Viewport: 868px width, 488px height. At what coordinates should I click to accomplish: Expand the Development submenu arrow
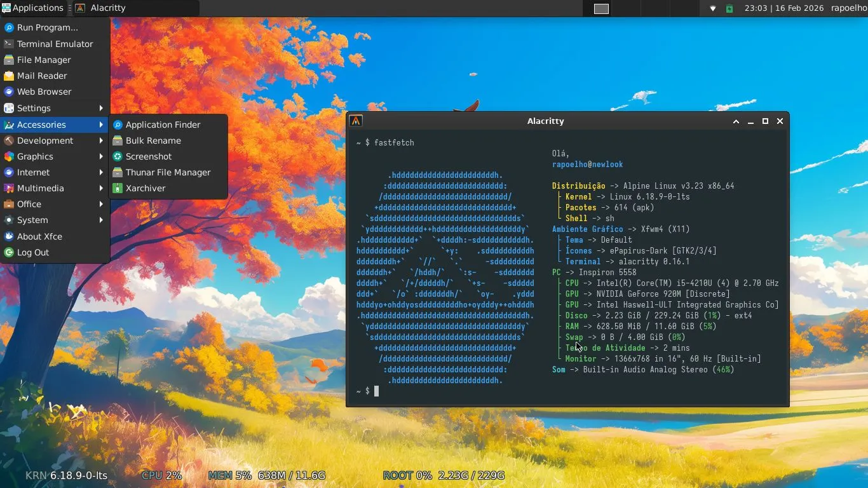coord(101,140)
